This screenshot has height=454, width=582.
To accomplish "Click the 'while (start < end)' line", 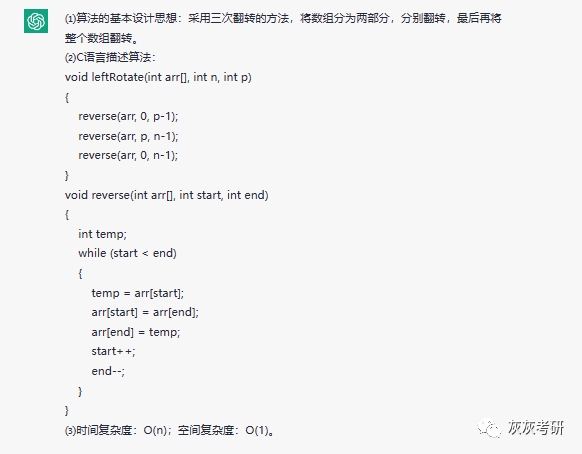I will tap(127, 253).
